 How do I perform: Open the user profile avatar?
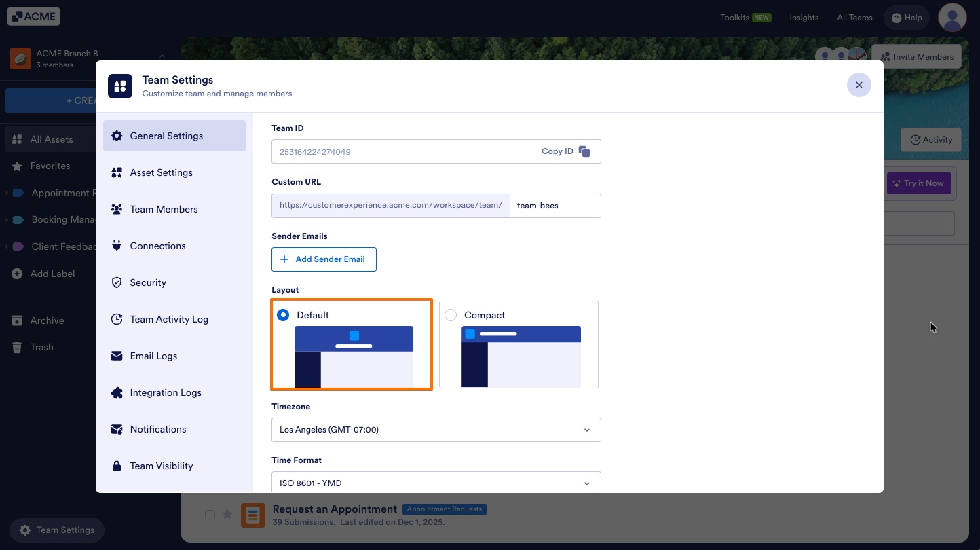pyautogui.click(x=952, y=17)
